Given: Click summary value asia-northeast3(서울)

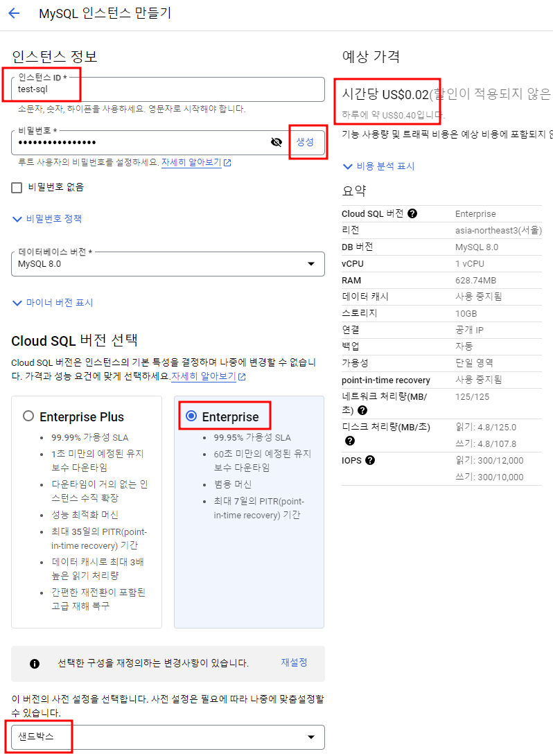Looking at the screenshot, I should [498, 231].
